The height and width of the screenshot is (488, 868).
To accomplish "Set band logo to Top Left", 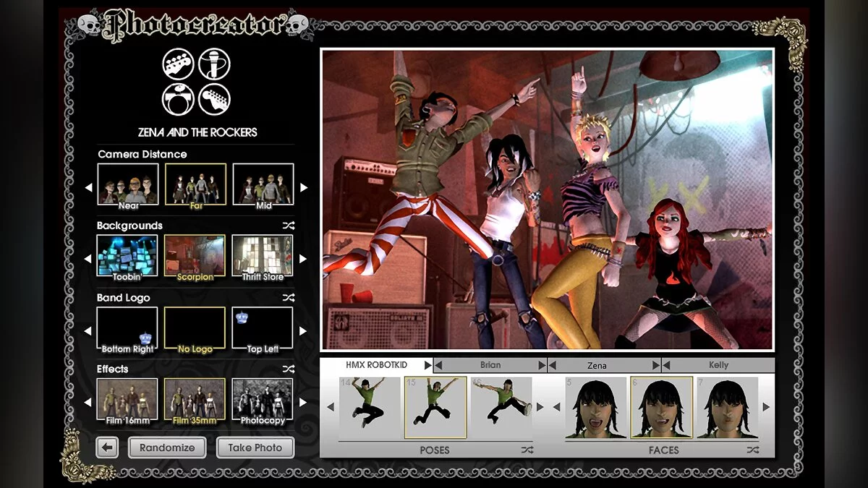I will pyautogui.click(x=263, y=328).
